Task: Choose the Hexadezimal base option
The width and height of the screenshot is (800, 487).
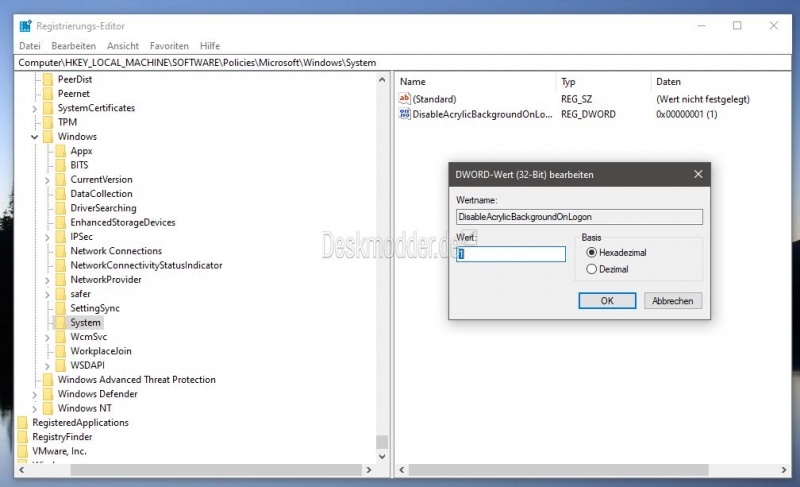Action: (591, 252)
